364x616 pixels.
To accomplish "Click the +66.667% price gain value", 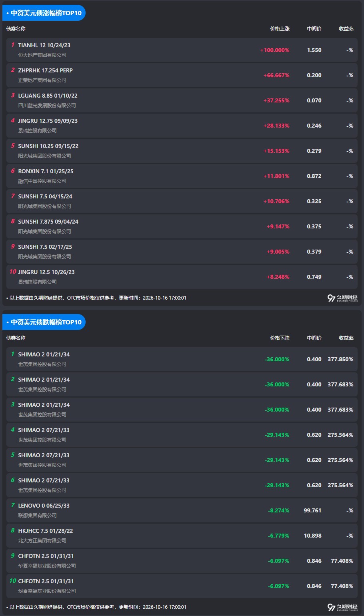I will 276,75.
